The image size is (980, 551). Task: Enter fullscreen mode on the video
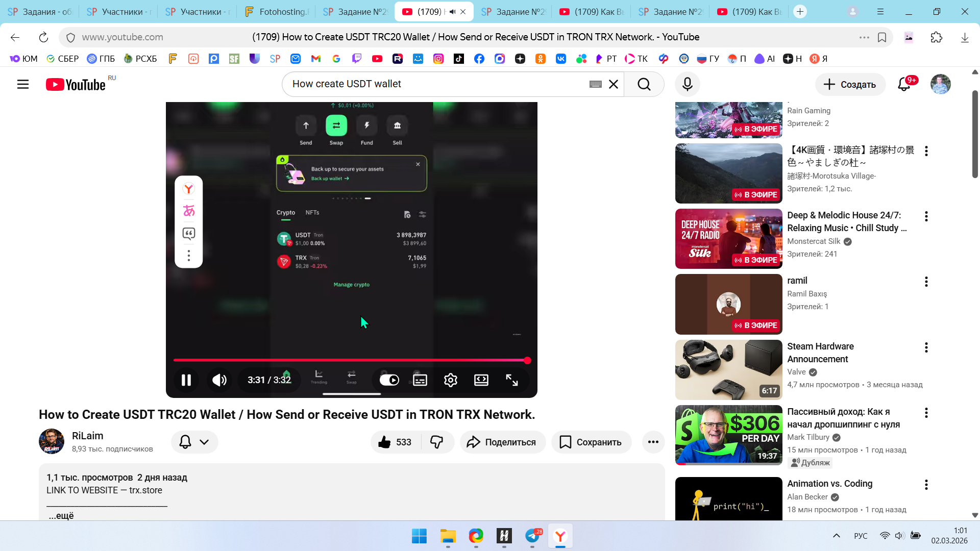tap(511, 380)
